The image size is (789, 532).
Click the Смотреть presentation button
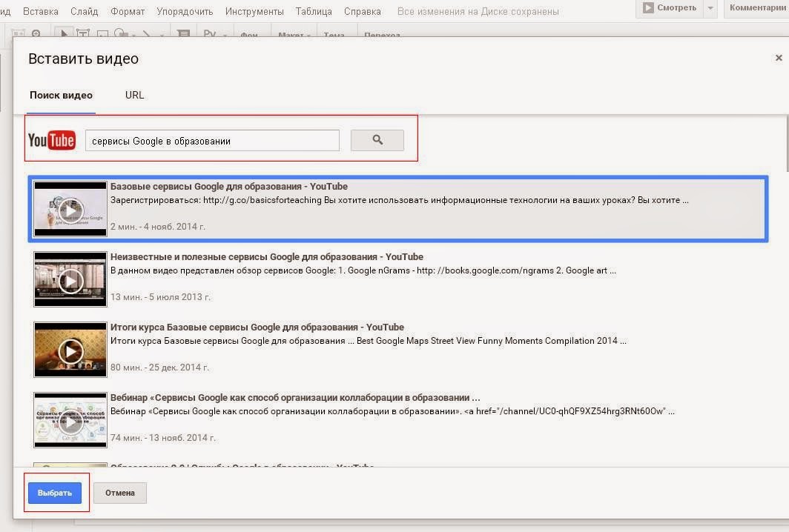669,8
